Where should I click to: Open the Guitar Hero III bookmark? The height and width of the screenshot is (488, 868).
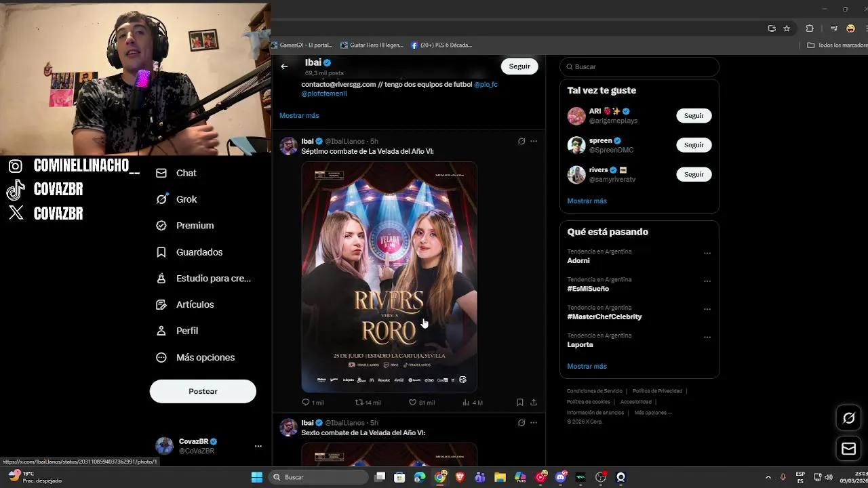click(x=372, y=45)
